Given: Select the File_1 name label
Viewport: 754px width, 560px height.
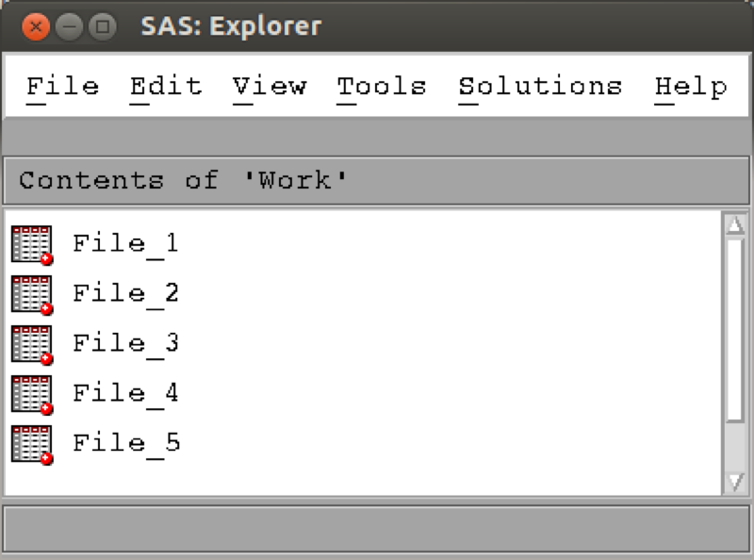Looking at the screenshot, I should click(126, 244).
